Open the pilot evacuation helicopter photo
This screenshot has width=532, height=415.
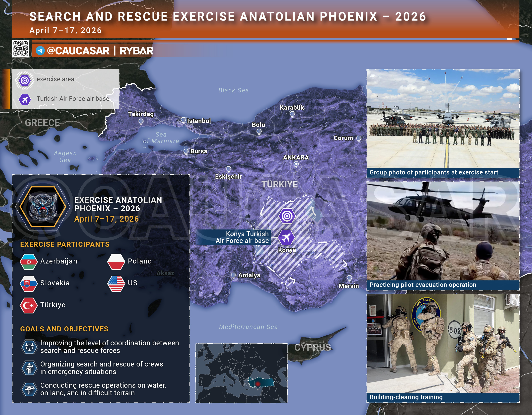(x=443, y=231)
